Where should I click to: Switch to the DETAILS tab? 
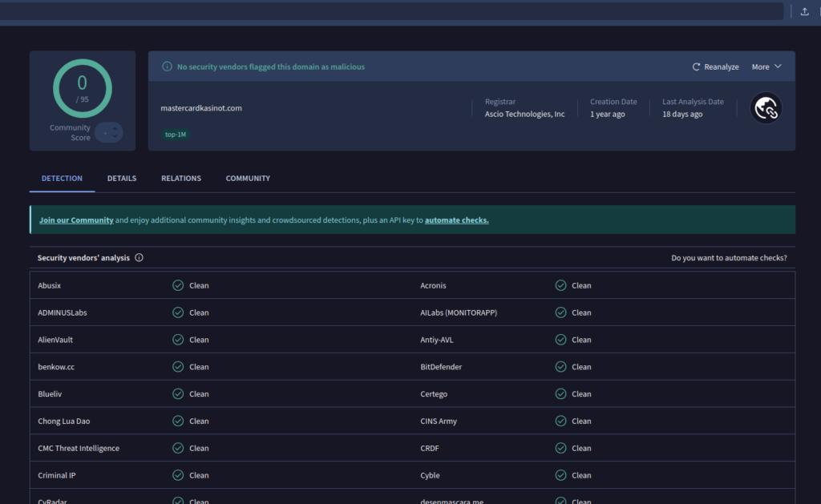122,178
